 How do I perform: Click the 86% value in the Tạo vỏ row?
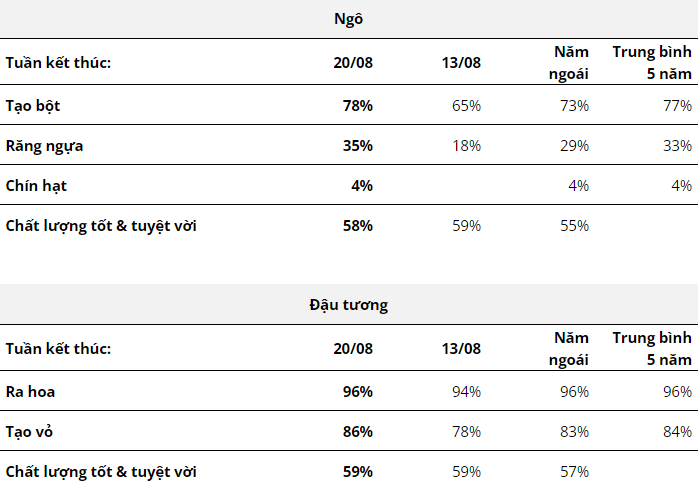coord(357,431)
